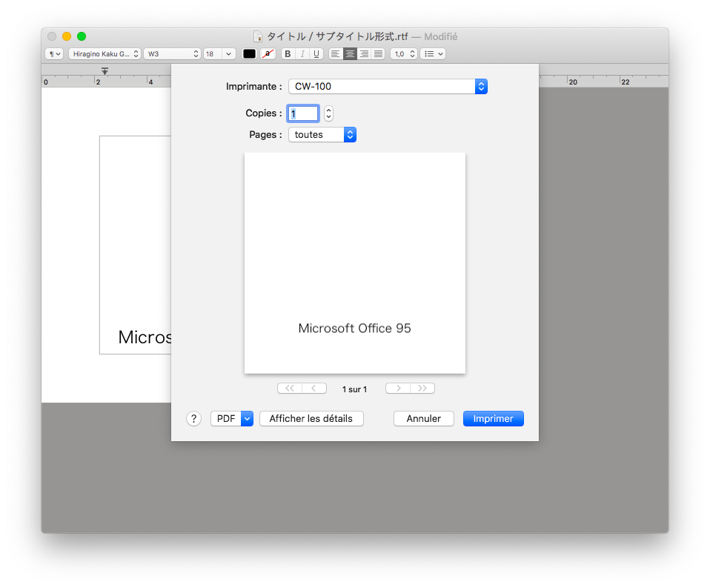This screenshot has height=588, width=710.
Task: Toggle underline text style
Action: point(316,54)
